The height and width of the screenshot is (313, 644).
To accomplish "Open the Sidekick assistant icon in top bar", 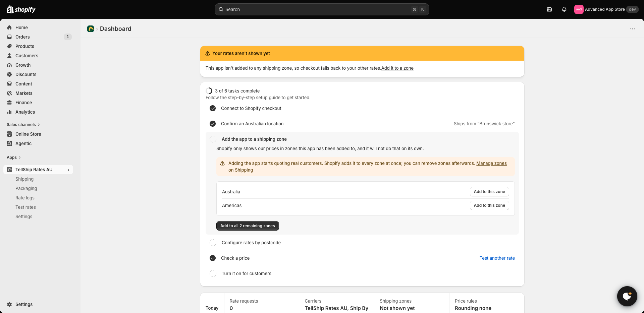I will pos(549,9).
